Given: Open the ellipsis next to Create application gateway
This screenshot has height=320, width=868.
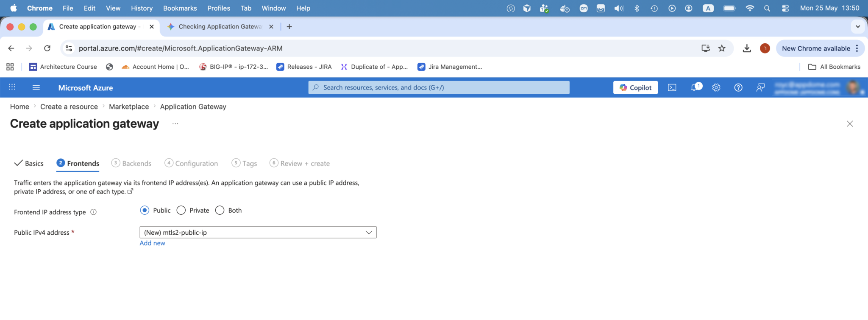Looking at the screenshot, I should pos(175,124).
